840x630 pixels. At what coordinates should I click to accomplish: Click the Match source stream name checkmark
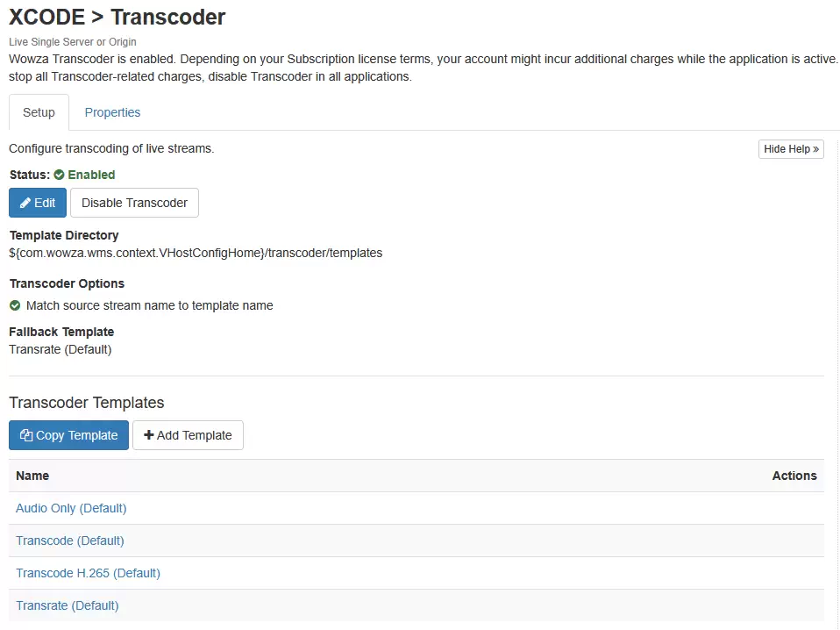pyautogui.click(x=15, y=305)
